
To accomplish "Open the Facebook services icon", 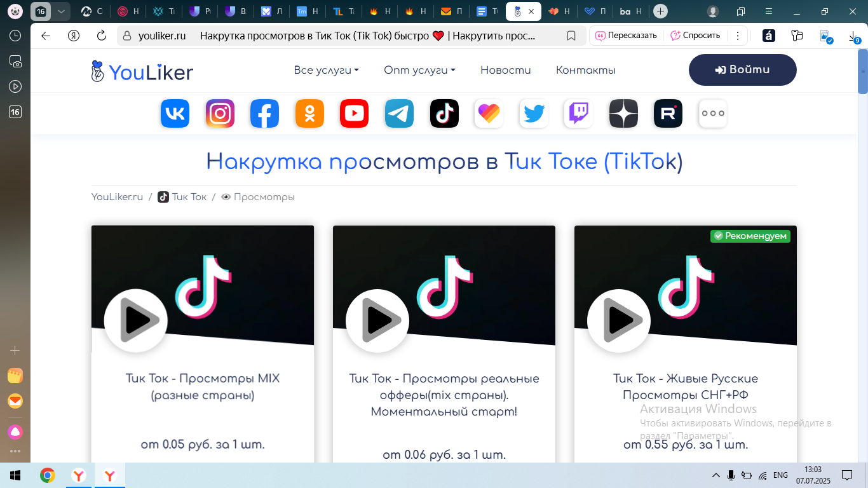I will point(264,114).
